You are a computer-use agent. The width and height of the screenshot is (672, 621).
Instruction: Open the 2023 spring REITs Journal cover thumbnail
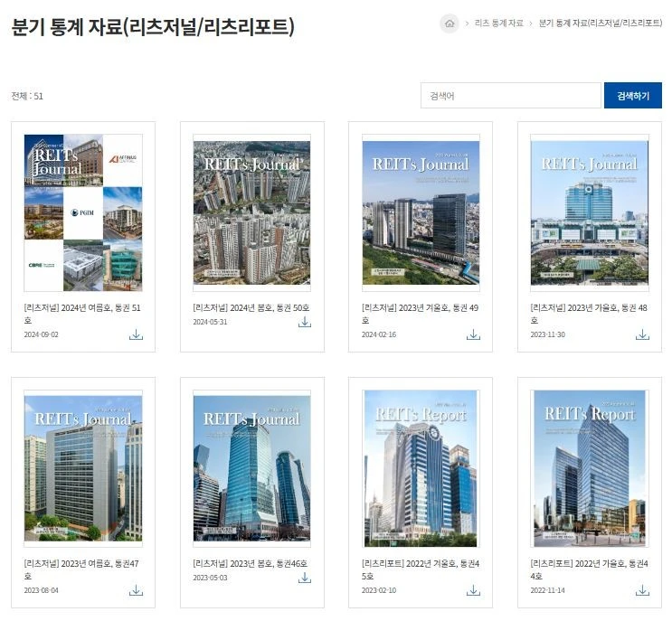pyautogui.click(x=252, y=468)
